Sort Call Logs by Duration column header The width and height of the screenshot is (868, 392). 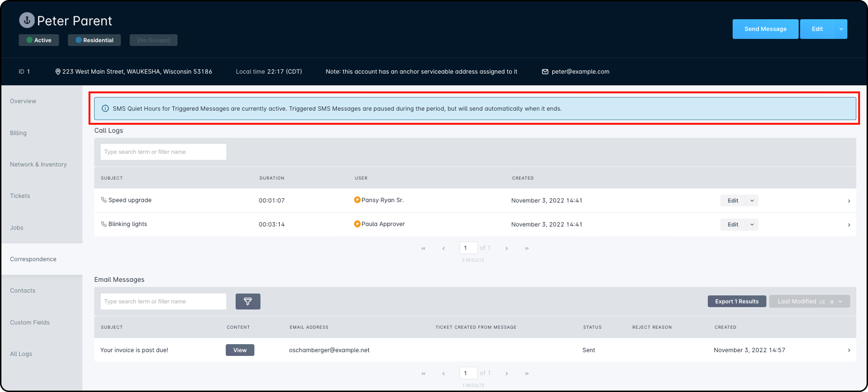[x=272, y=178]
